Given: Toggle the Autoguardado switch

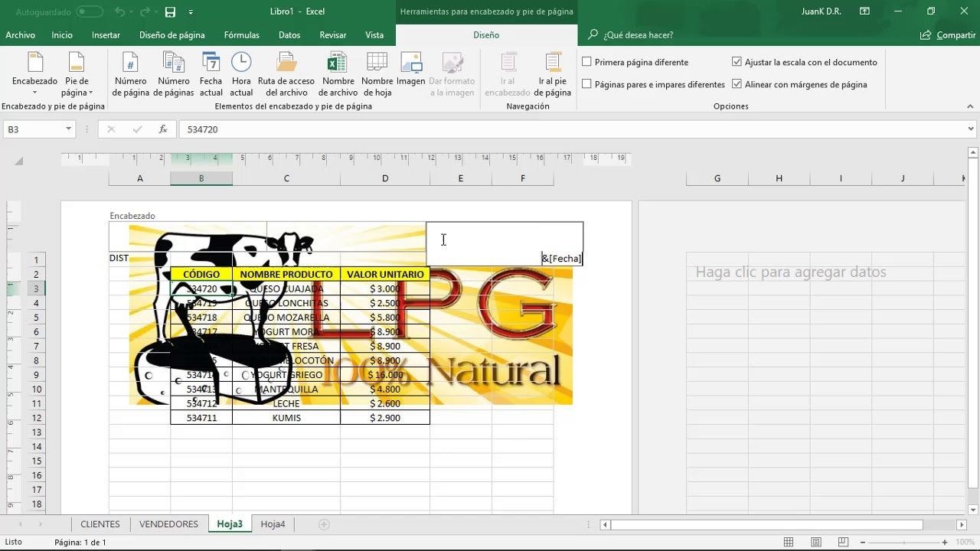Looking at the screenshot, I should [90, 11].
